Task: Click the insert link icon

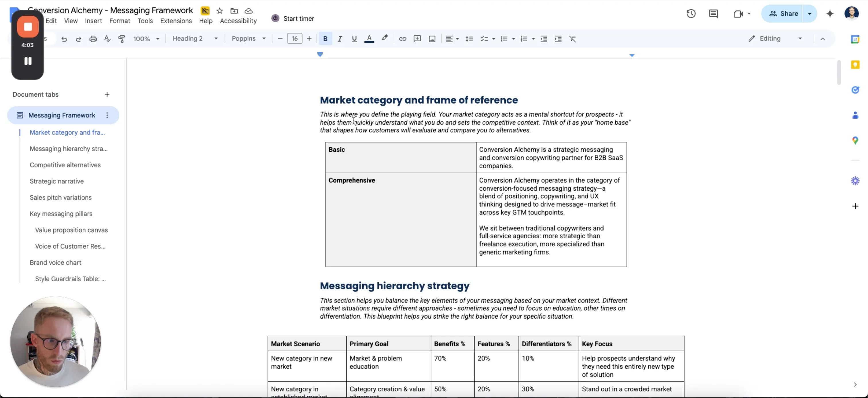Action: pyautogui.click(x=402, y=39)
